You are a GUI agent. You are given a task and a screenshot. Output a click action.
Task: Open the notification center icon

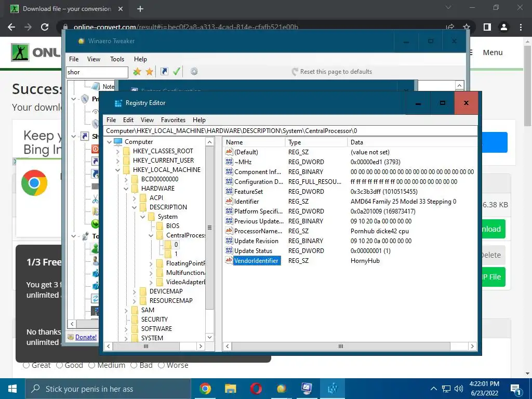pos(515,389)
